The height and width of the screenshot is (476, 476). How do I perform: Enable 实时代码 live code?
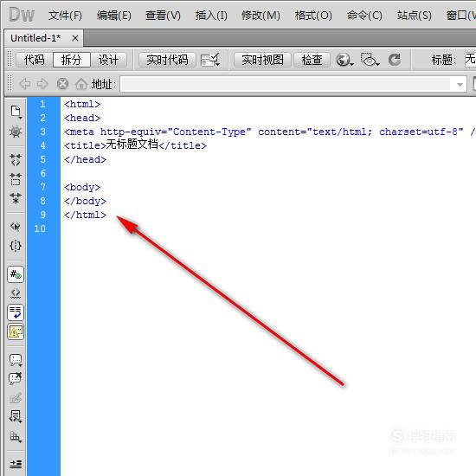tap(167, 60)
